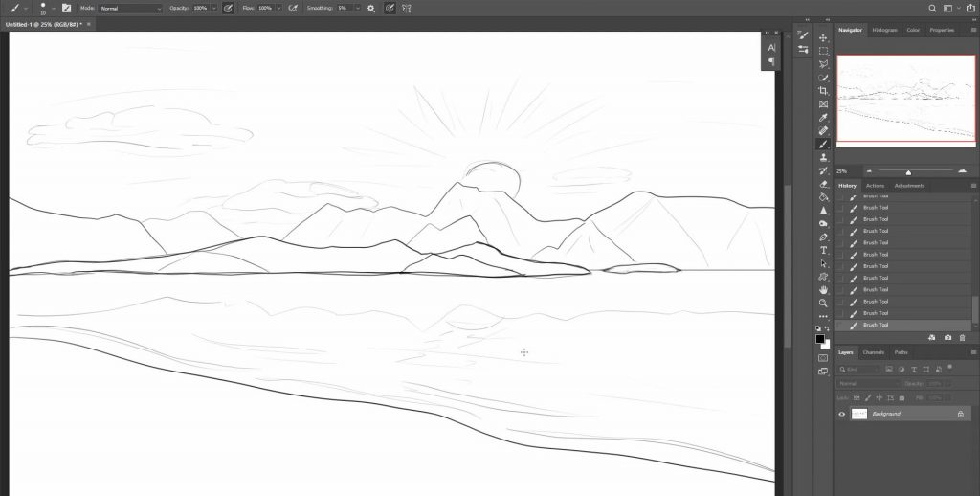Open the layer blend mode dropdown
Viewport: 980px width, 496px height.
pyautogui.click(x=867, y=383)
